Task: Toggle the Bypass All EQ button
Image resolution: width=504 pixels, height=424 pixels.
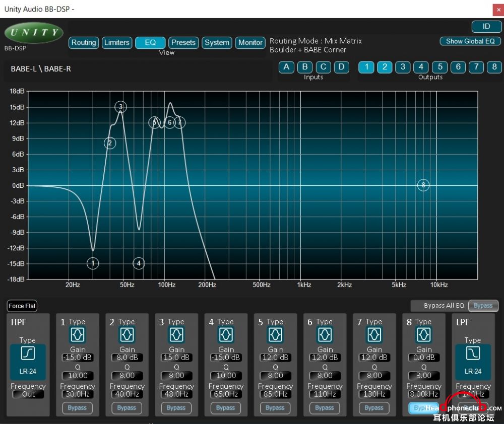Action: (x=483, y=306)
